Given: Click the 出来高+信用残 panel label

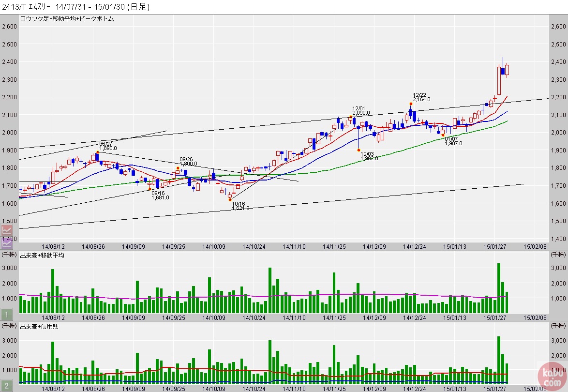Looking at the screenshot, I should tap(39, 328).
